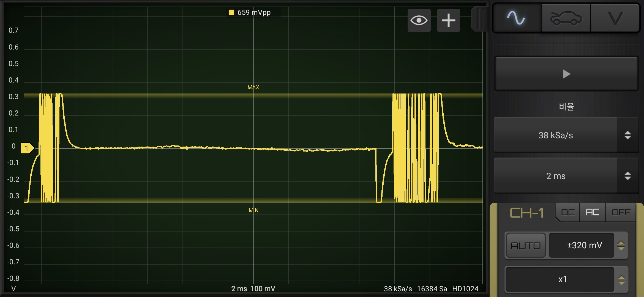Switch to the V voltmeter tab
644x297 pixels.
tap(615, 18)
